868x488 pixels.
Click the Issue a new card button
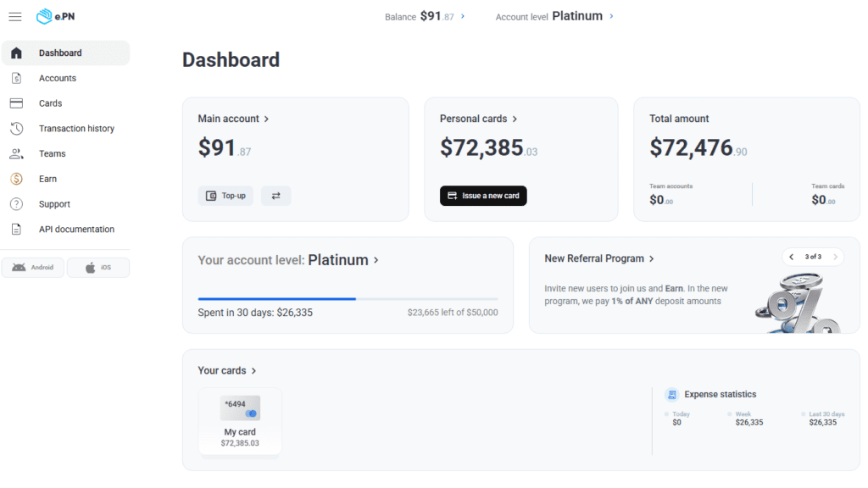(x=483, y=196)
